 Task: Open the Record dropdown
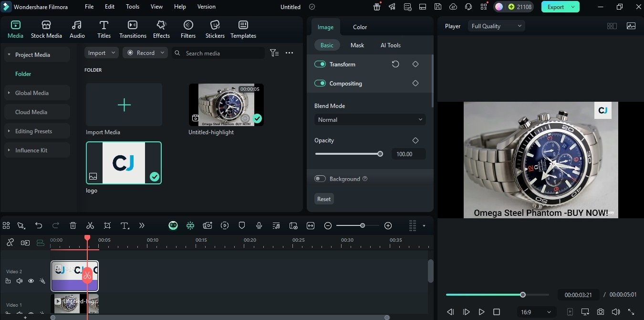click(145, 53)
